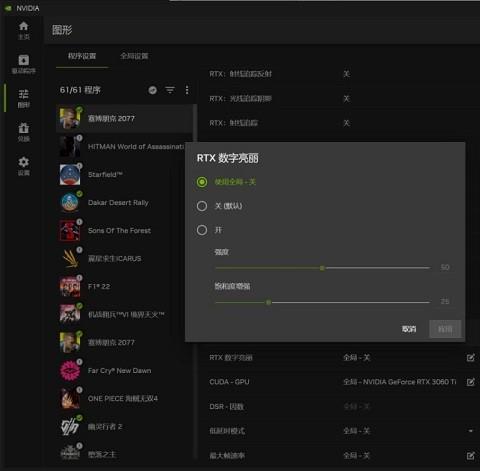Click the '全局 - 关' value of RTX 数字亮丽
Viewport: 480px width, 471px height.
tap(357, 358)
